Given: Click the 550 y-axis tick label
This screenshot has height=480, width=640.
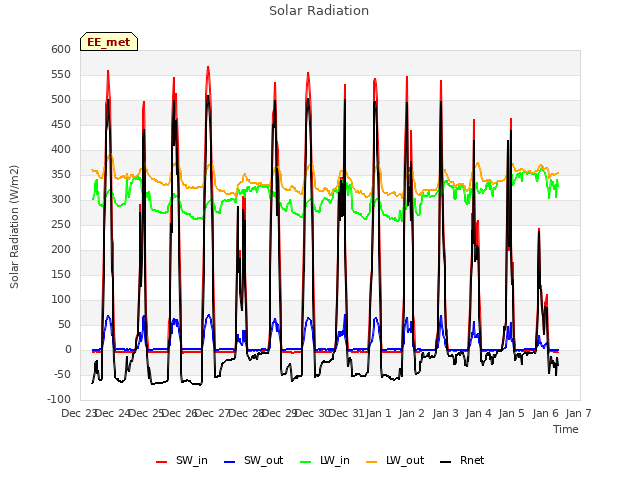Looking at the screenshot, I should [61, 75].
